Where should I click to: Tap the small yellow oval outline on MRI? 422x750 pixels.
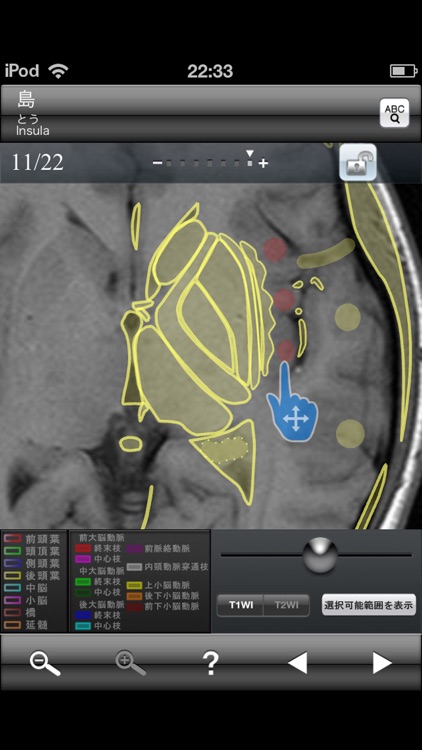click(130, 443)
